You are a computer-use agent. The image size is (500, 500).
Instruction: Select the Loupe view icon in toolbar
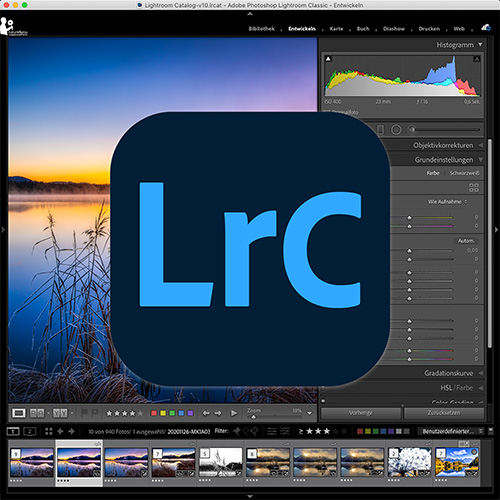pos(19,413)
